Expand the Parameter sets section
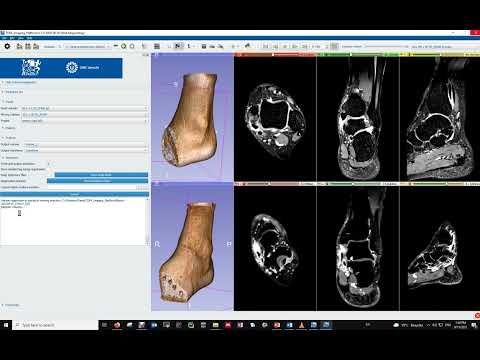The height and width of the screenshot is (360, 480). [13, 92]
